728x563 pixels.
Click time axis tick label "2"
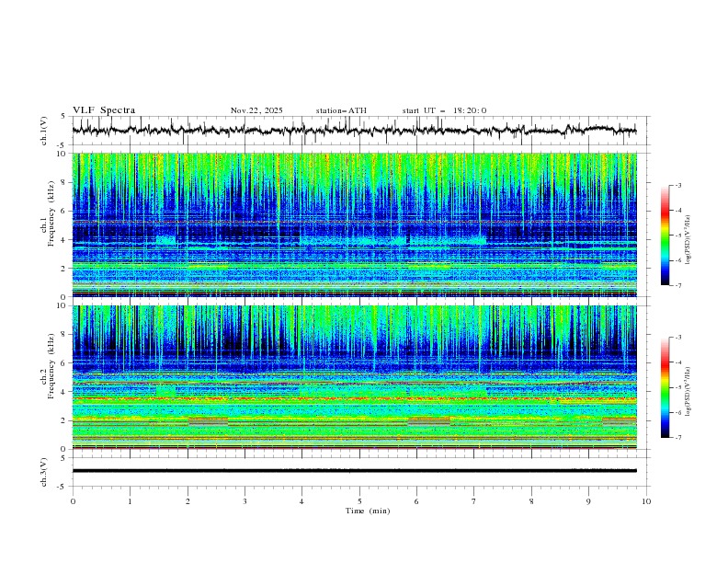point(188,501)
